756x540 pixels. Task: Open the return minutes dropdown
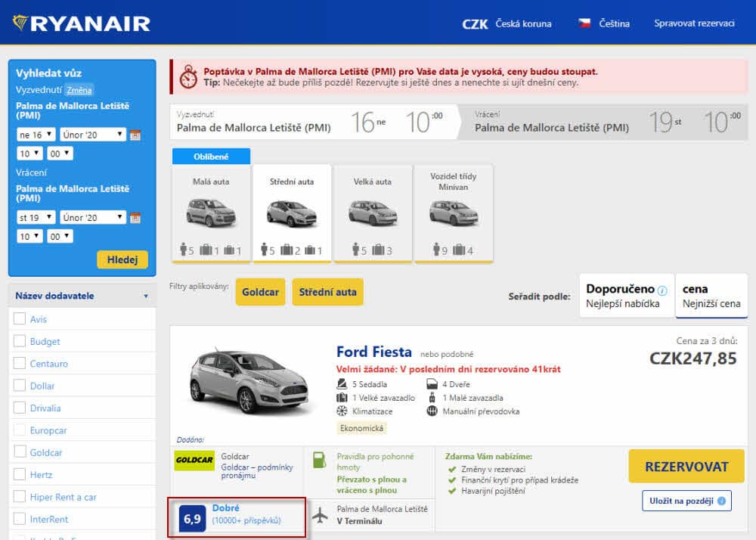60,237
